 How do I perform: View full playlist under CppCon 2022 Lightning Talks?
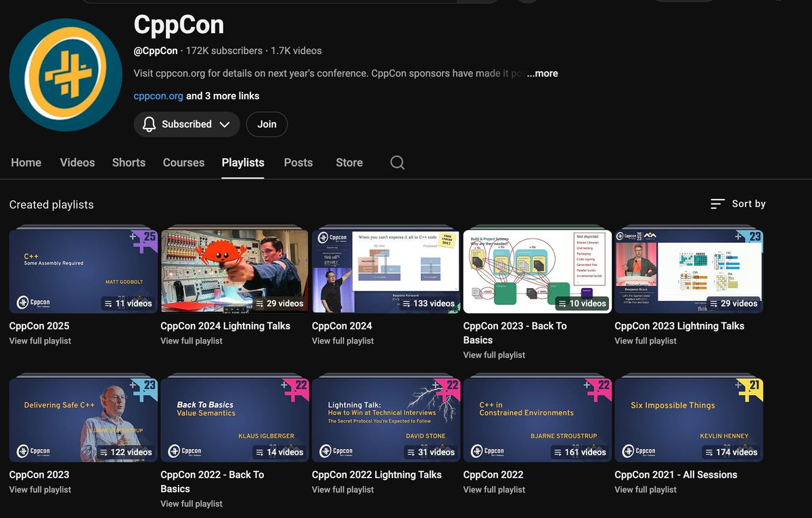[343, 490]
